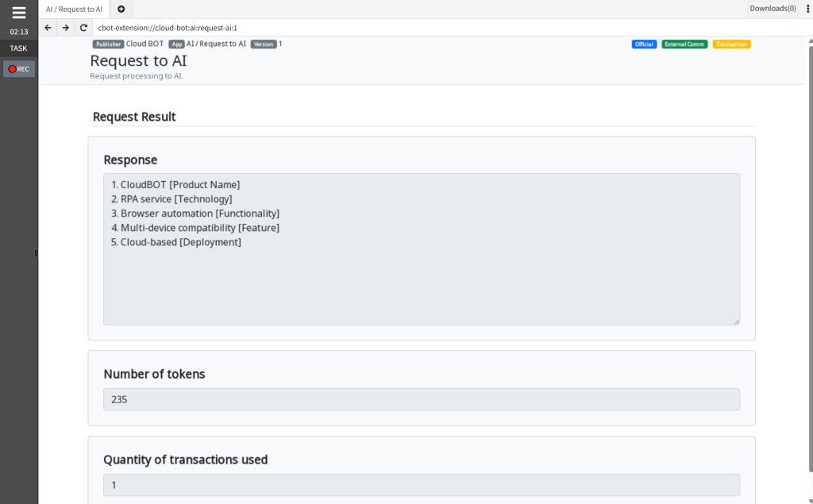Open a new tab with plus icon
The width and height of the screenshot is (813, 504).
pyautogui.click(x=121, y=10)
